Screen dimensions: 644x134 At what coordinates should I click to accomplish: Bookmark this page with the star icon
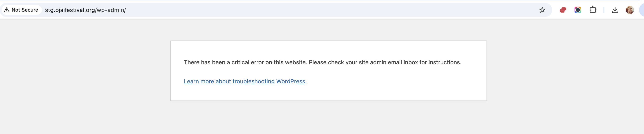point(542,10)
